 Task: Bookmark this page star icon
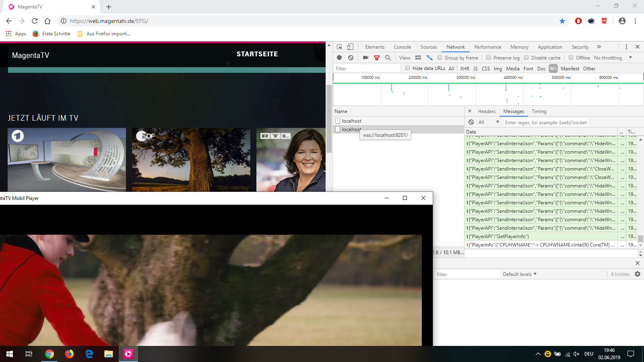562,21
